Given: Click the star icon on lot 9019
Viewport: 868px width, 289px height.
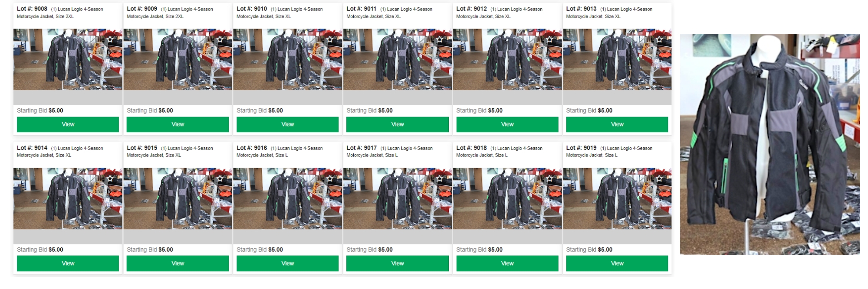Looking at the screenshot, I should point(659,179).
